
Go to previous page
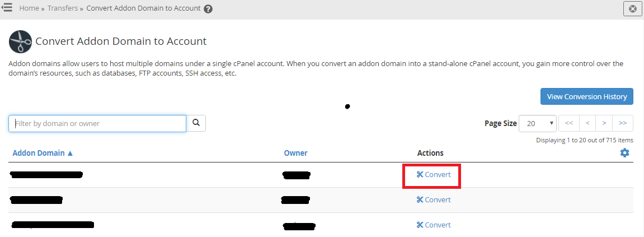[587, 123]
